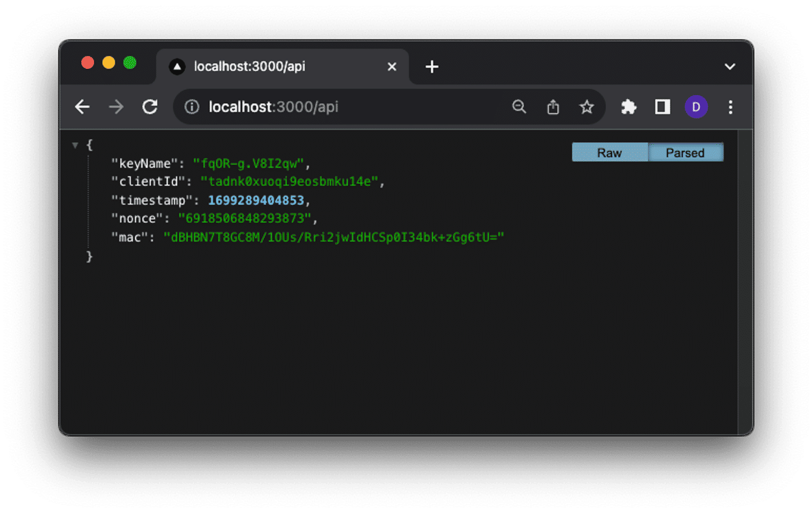Click the yellow minimize traffic light

click(x=109, y=63)
